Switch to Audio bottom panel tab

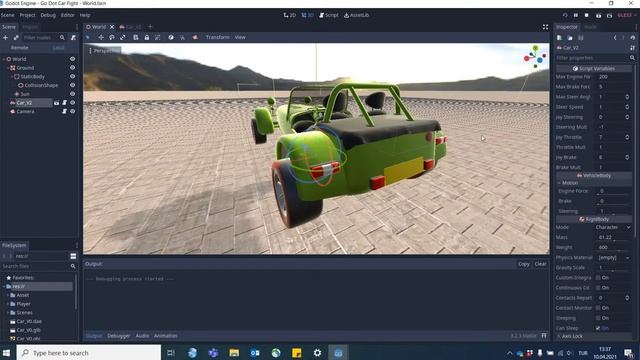click(142, 336)
